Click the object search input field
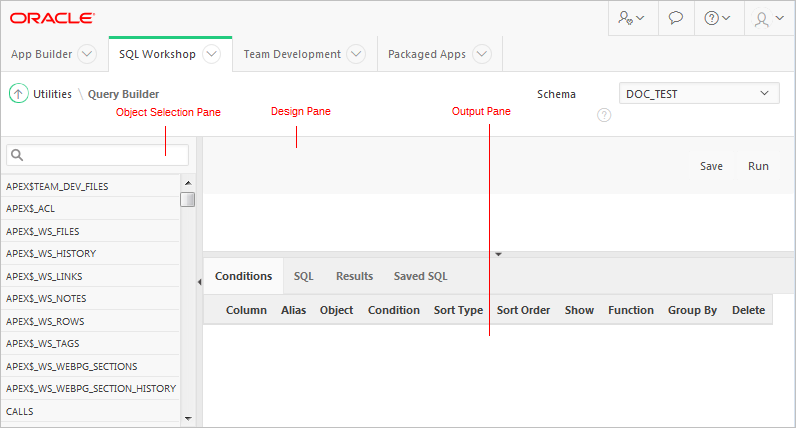Image resolution: width=796 pixels, height=428 pixels. pyautogui.click(x=97, y=155)
